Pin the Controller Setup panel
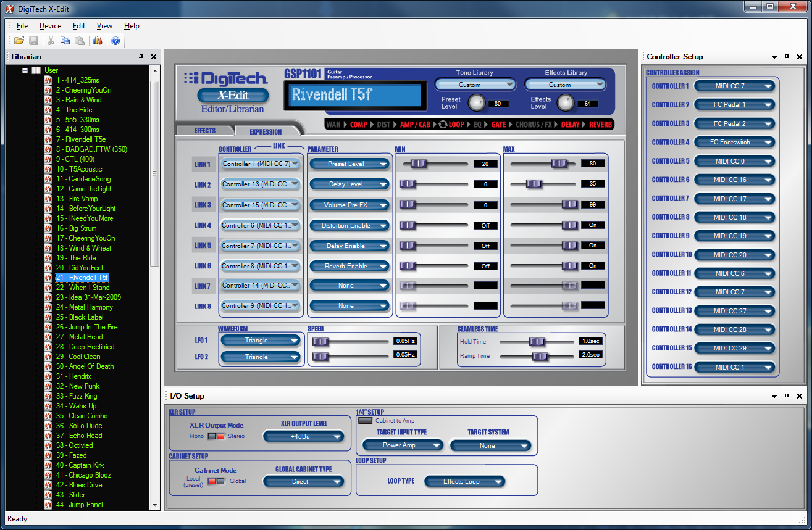Image resolution: width=812 pixels, height=530 pixels. point(787,57)
